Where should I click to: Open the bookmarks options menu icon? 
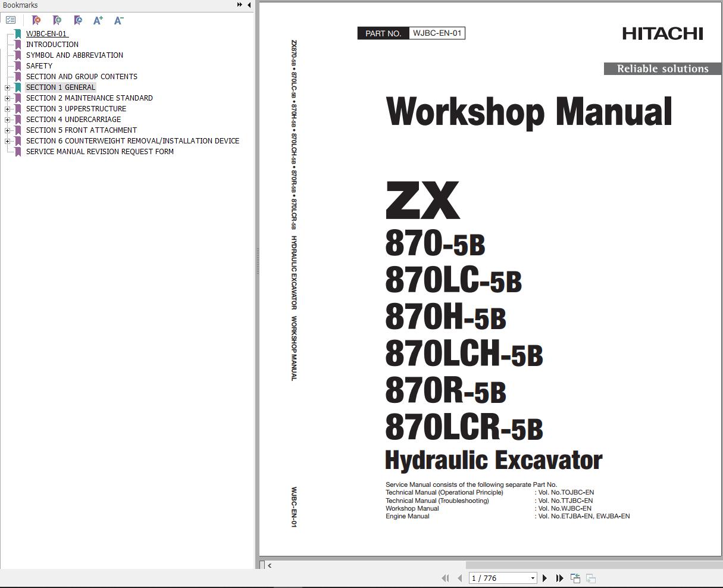point(11,20)
